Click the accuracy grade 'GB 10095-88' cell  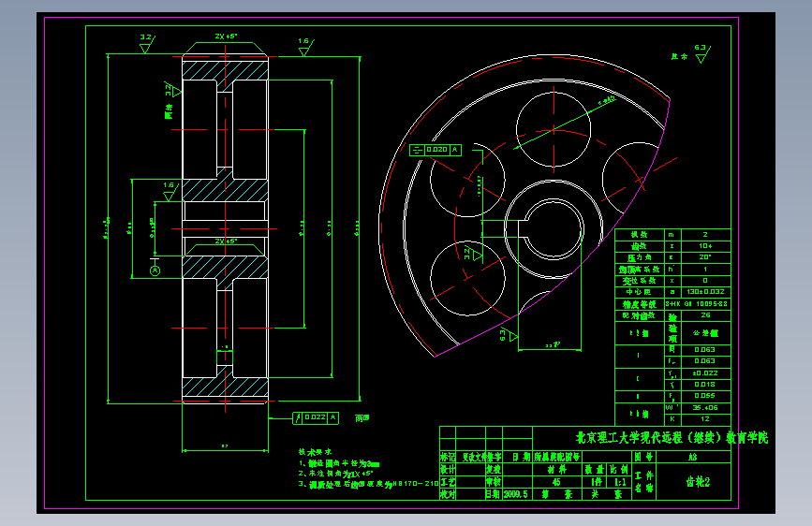pos(698,304)
